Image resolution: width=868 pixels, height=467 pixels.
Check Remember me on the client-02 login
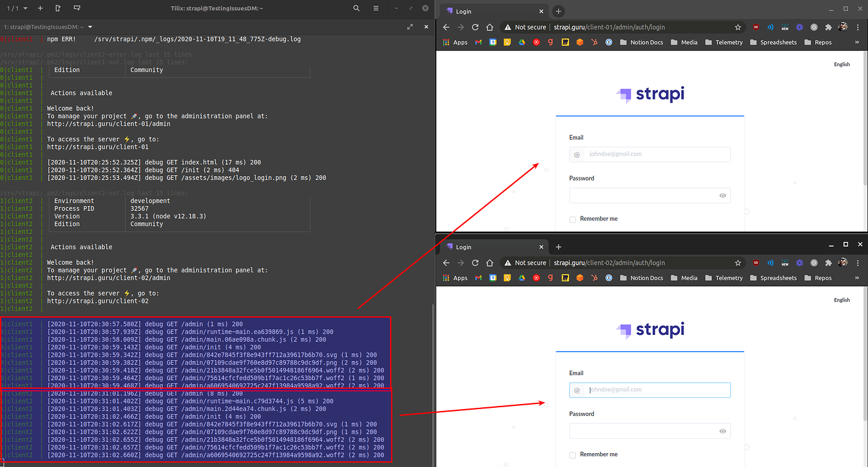click(572, 454)
